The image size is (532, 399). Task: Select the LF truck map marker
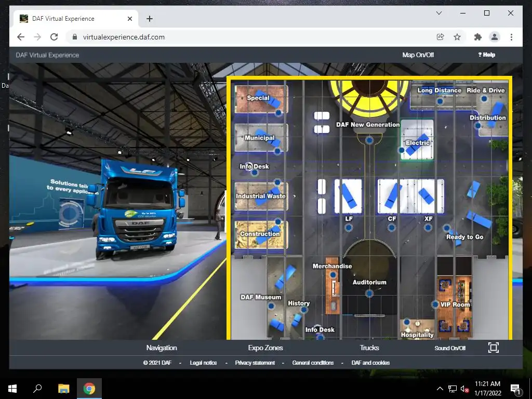tap(349, 228)
